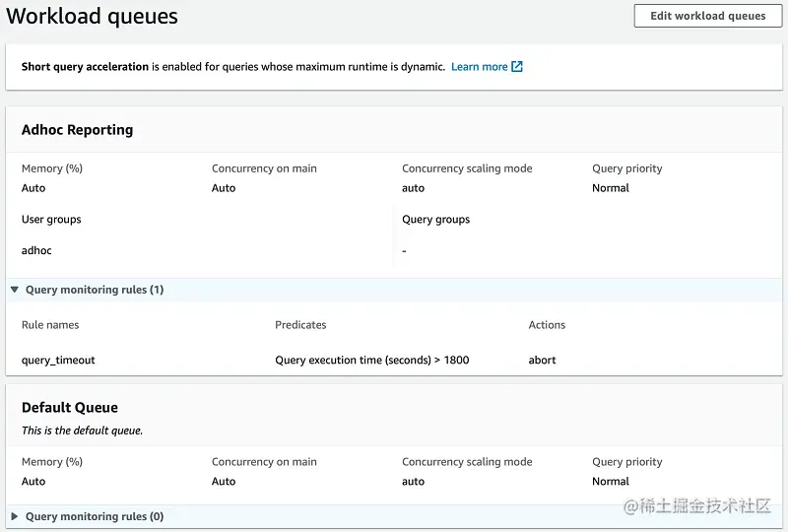Screen dimensions: 788x532
Task: Click the Query groups label
Action: [435, 220]
